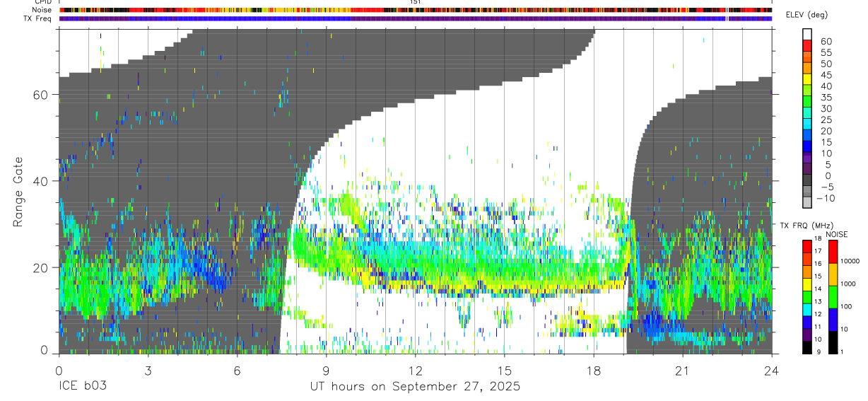This screenshot has height=401, width=868.
Task: Select the cyan TX FRQ swatch above 12
Action: [807, 310]
